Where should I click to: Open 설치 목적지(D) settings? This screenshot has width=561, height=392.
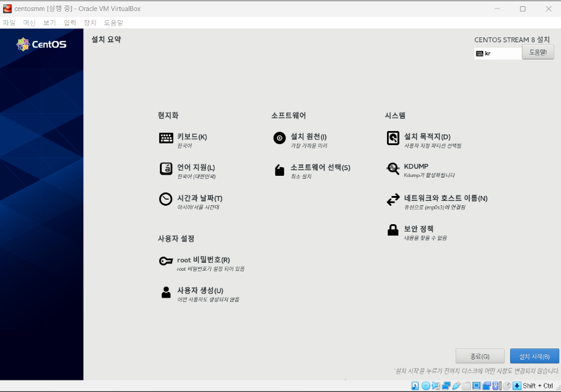pyautogui.click(x=427, y=137)
